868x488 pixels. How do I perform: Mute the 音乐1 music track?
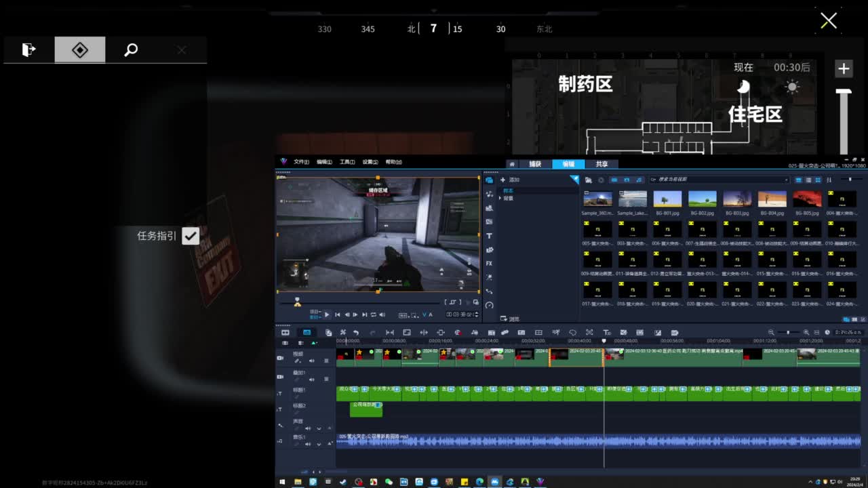click(308, 445)
